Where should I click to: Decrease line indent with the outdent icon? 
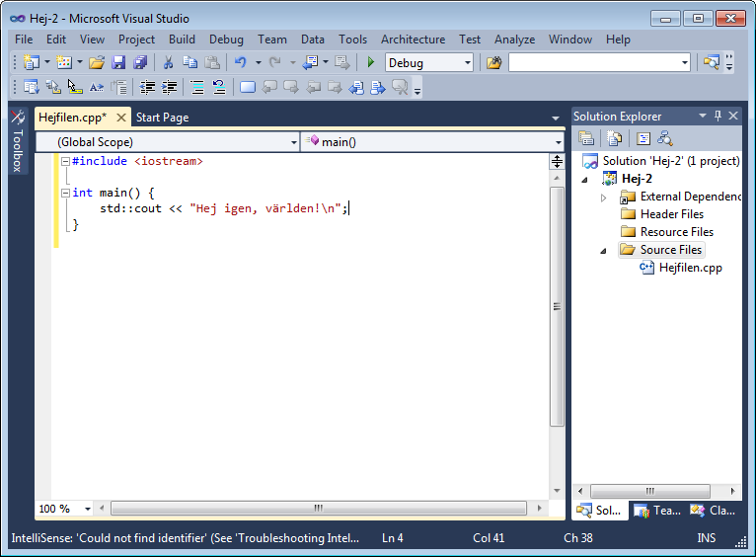(x=147, y=87)
